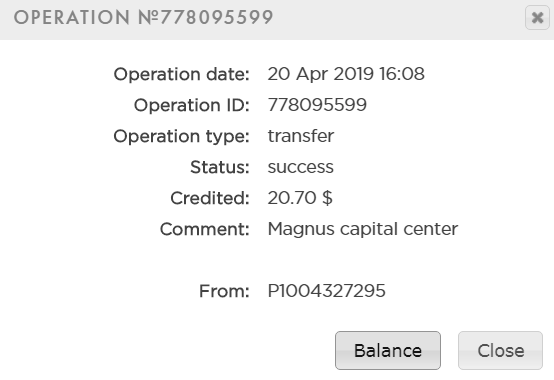Click the Status label

pyautogui.click(x=220, y=167)
